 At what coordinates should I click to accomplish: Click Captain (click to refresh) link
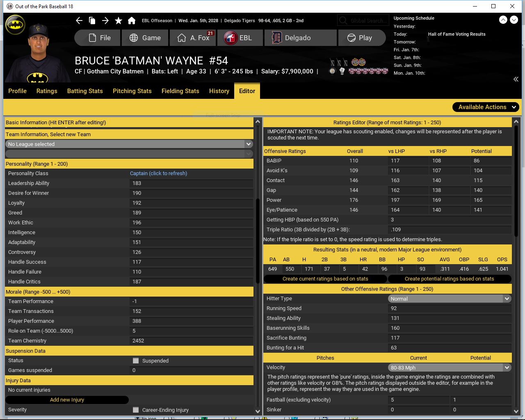158,173
